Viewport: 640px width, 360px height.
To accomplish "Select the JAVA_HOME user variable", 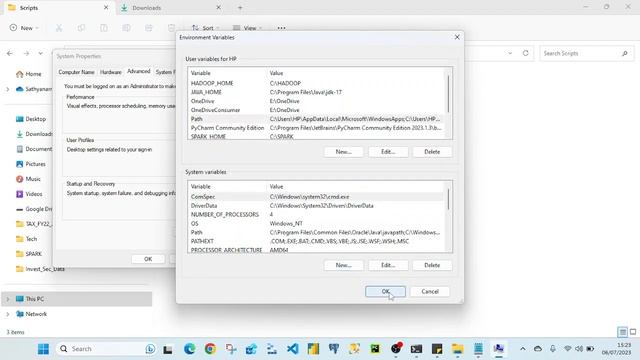I will click(x=317, y=92).
